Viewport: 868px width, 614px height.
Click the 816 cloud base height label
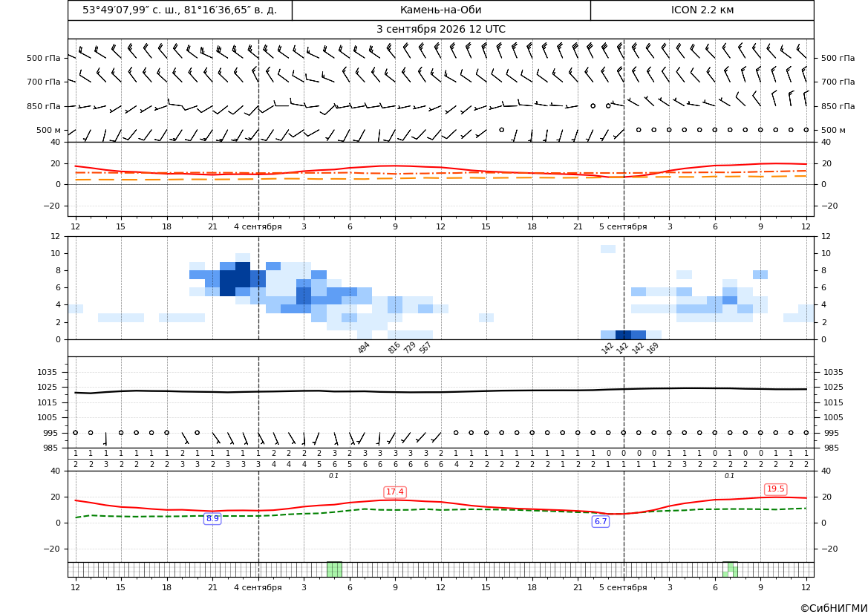394,347
